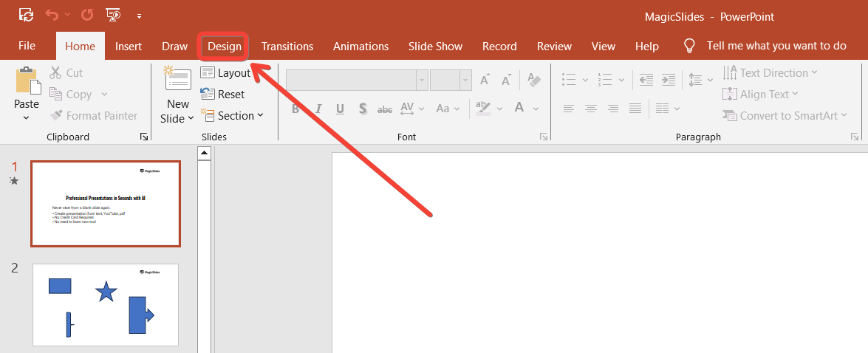Click the Paste clipboard icon
This screenshot has height=353, width=868.
click(x=29, y=80)
